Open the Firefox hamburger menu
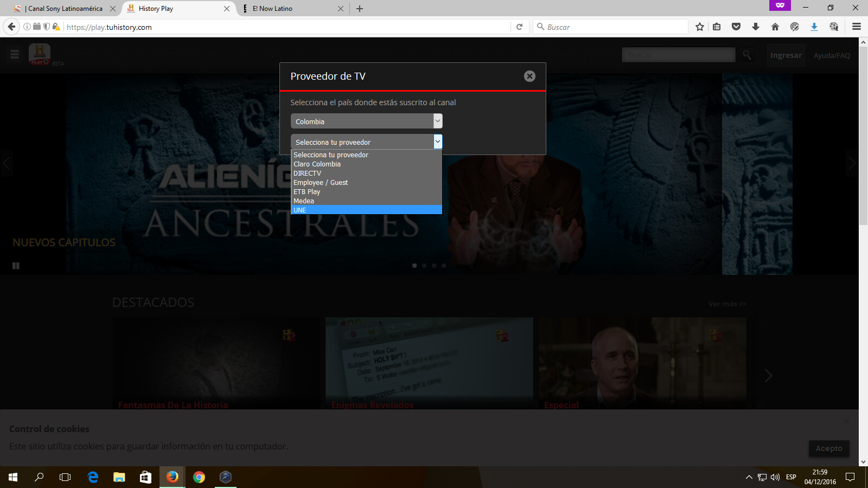The width and height of the screenshot is (868, 488). (857, 27)
